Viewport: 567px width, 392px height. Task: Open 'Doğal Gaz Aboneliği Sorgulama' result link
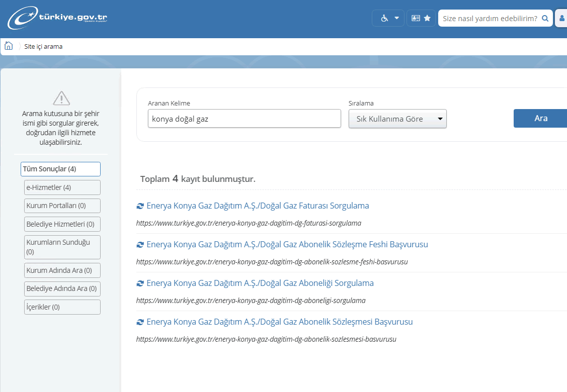[x=260, y=283]
